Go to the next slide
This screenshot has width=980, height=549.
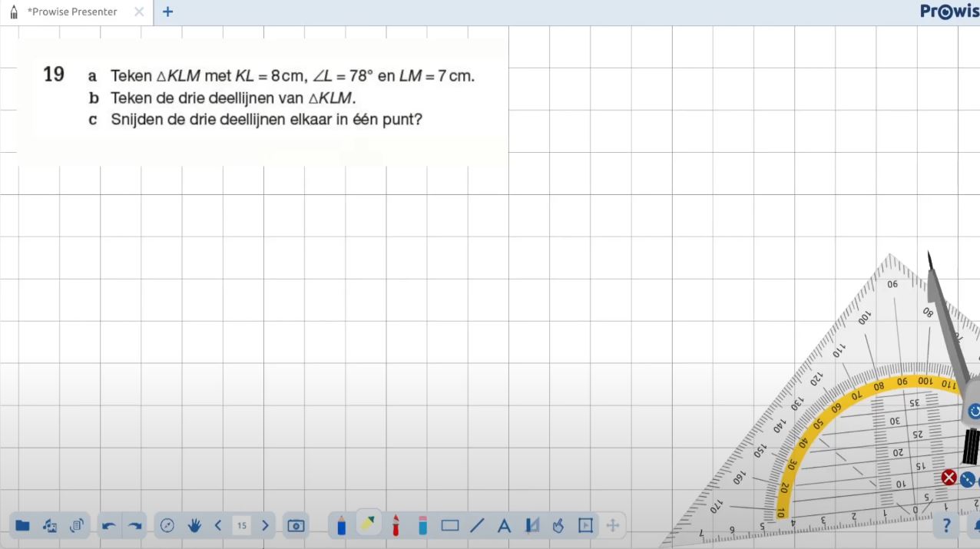pos(265,526)
